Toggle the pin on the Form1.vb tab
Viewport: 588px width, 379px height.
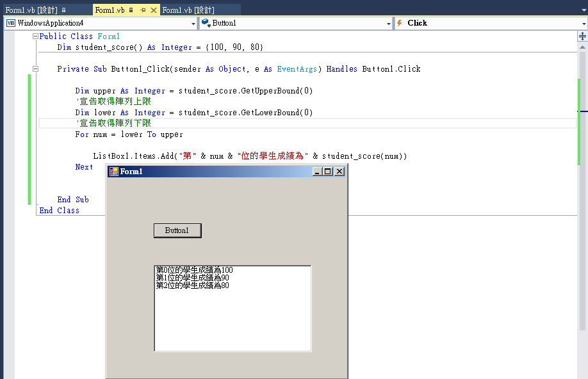[143, 10]
